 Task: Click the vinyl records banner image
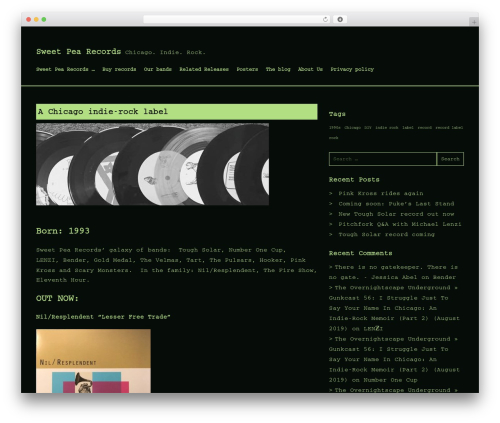click(x=152, y=164)
